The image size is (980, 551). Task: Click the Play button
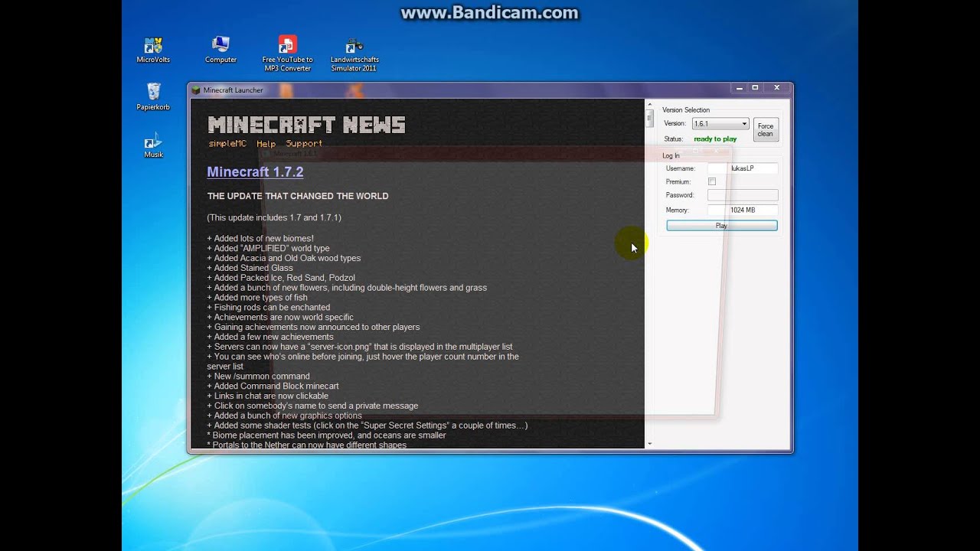722,226
